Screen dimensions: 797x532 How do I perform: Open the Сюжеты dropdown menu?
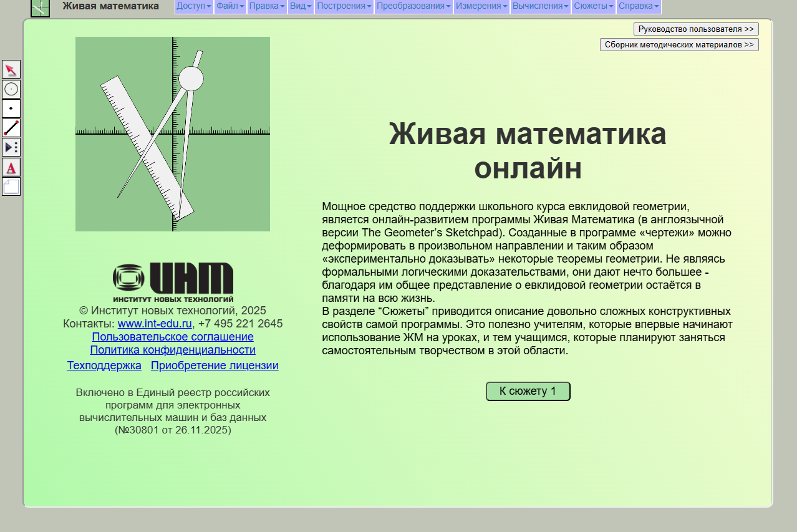[x=594, y=6]
